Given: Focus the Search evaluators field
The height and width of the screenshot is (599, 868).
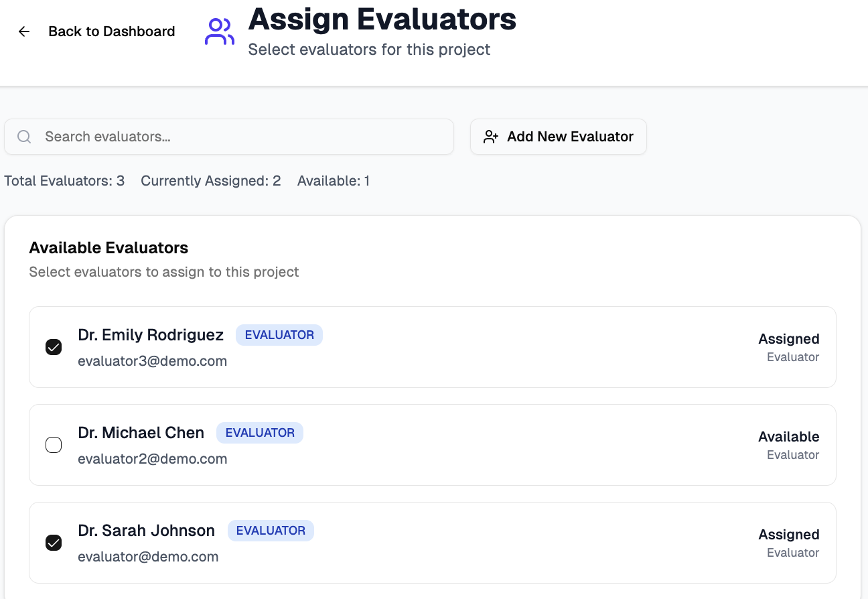Looking at the screenshot, I should [x=241, y=137].
